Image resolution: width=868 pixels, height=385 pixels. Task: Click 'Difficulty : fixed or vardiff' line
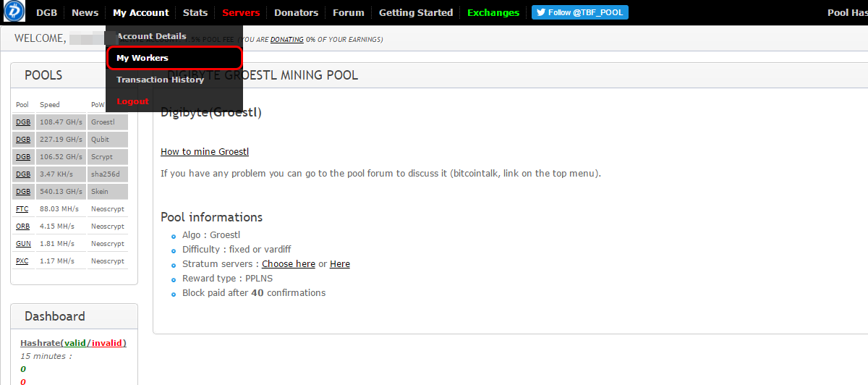237,250
